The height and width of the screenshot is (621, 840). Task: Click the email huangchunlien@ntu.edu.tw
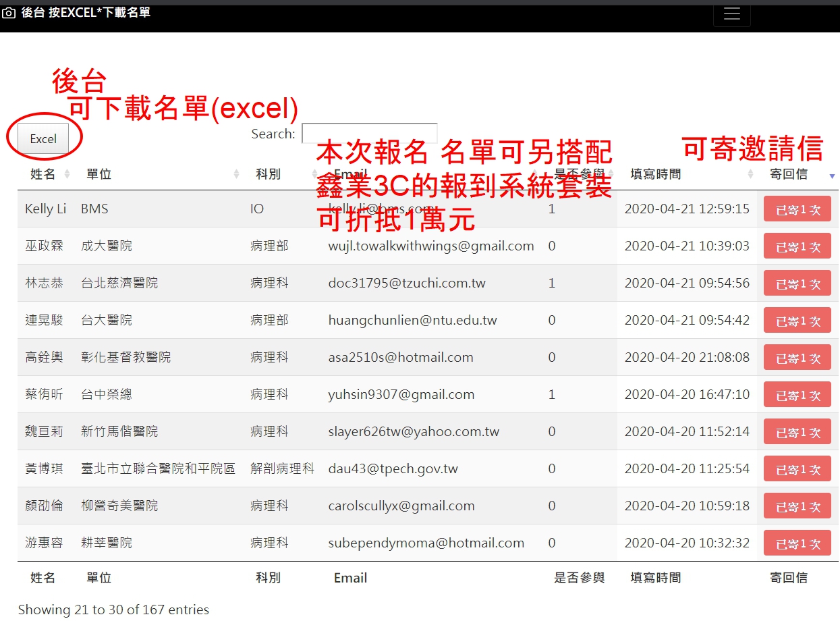tap(413, 320)
